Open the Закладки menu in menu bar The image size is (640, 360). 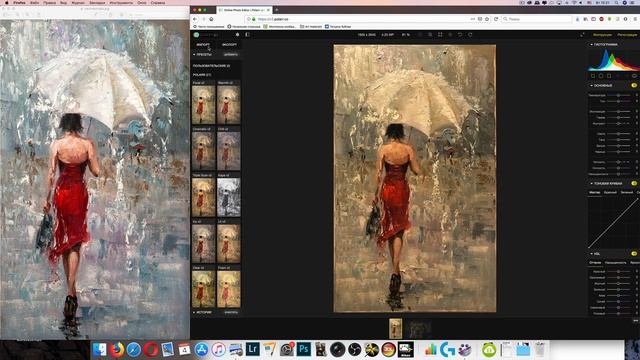coord(97,2)
